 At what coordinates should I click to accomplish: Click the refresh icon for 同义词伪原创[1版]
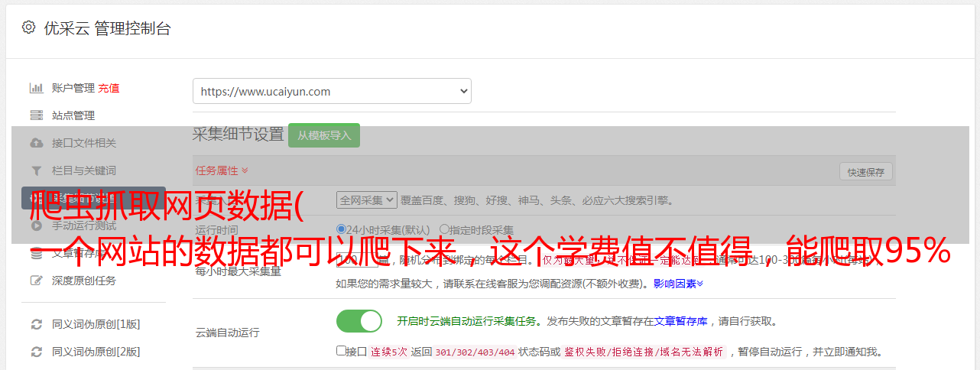click(36, 324)
